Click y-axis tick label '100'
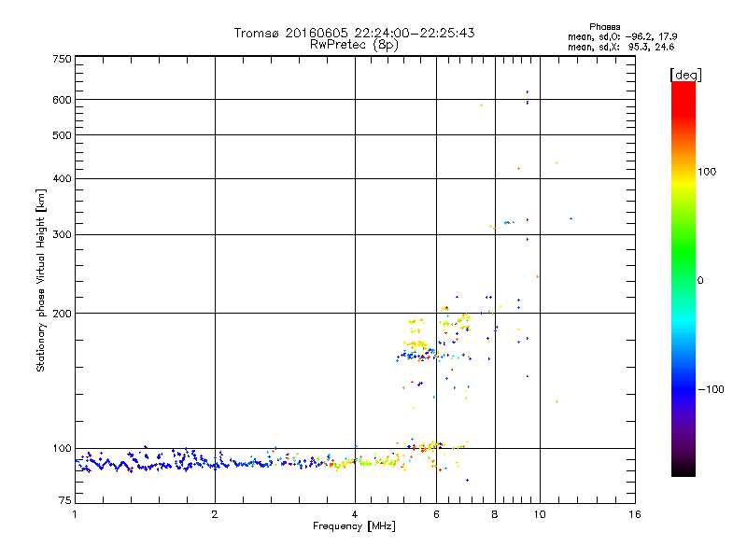The width and height of the screenshot is (747, 560). point(62,449)
